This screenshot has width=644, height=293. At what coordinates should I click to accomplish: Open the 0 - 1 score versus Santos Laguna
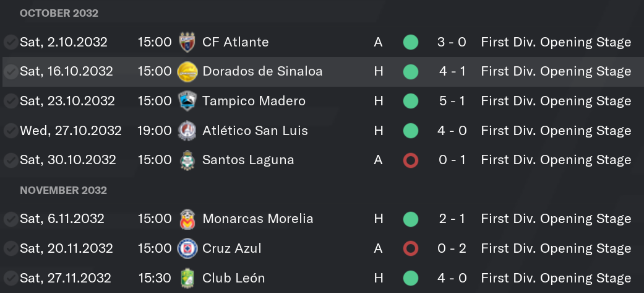pos(452,160)
